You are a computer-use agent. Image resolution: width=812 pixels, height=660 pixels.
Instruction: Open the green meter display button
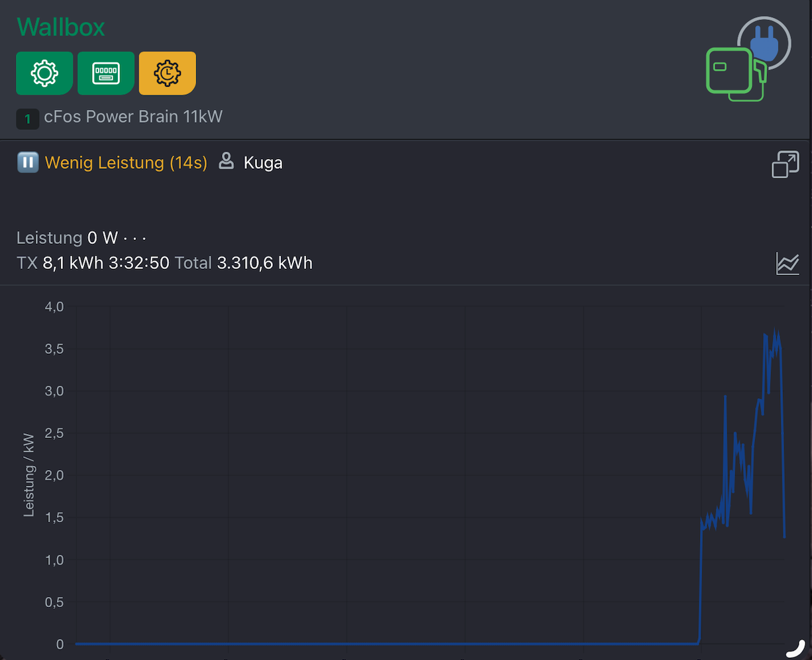pyautogui.click(x=106, y=73)
